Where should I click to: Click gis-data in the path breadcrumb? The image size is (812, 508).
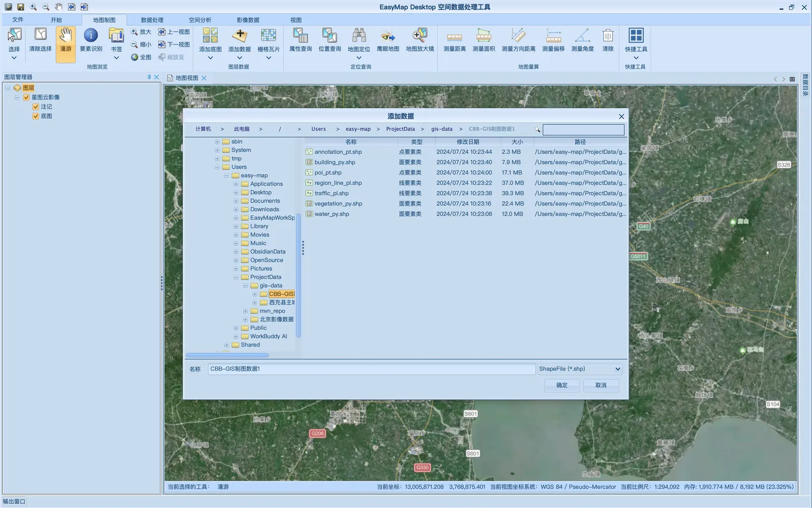tap(442, 129)
